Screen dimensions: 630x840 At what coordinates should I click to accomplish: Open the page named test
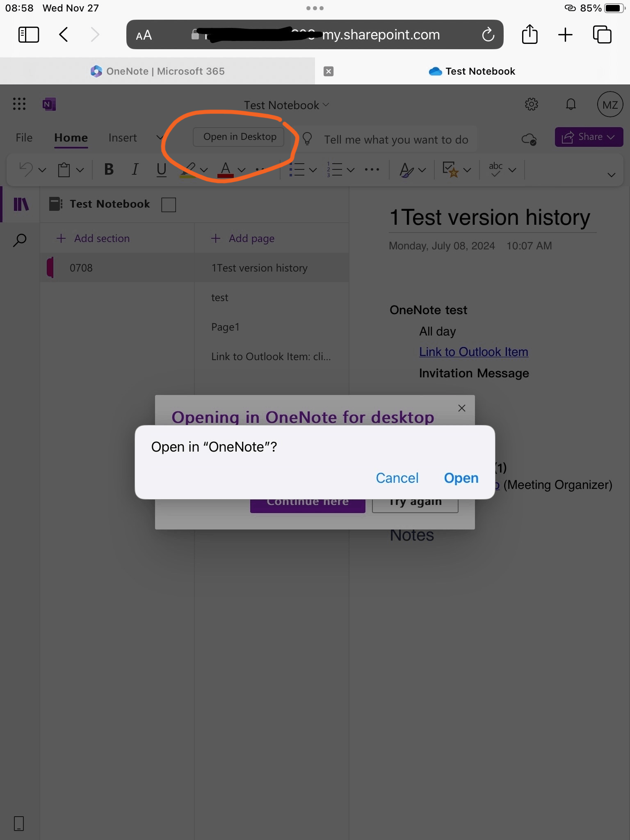(x=272, y=297)
